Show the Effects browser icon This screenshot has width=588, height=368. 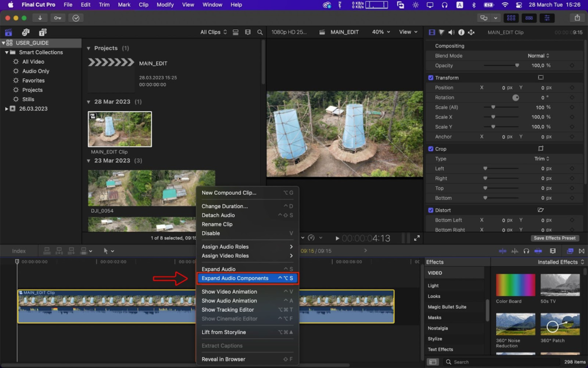point(570,251)
